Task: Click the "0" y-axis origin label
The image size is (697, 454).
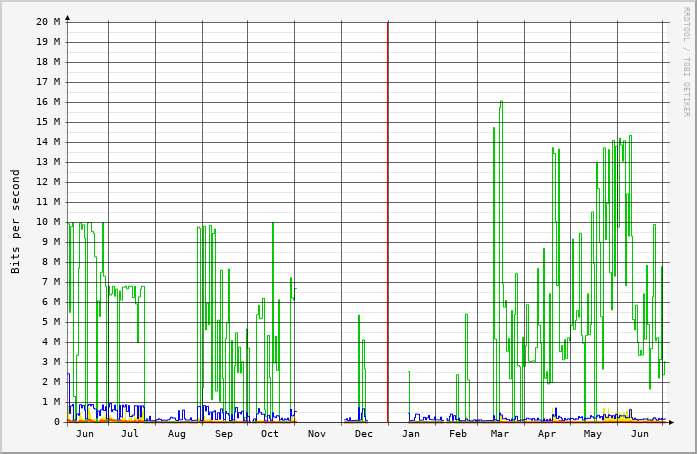Action: 57,422
